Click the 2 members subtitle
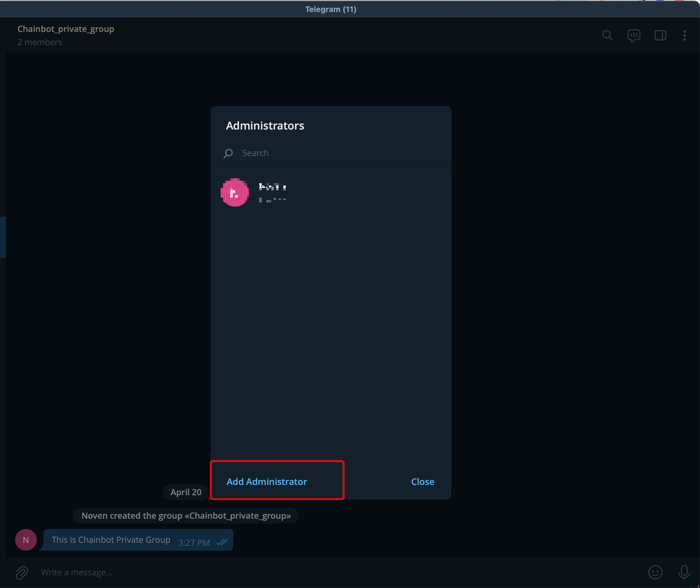700x588 pixels. pos(40,42)
